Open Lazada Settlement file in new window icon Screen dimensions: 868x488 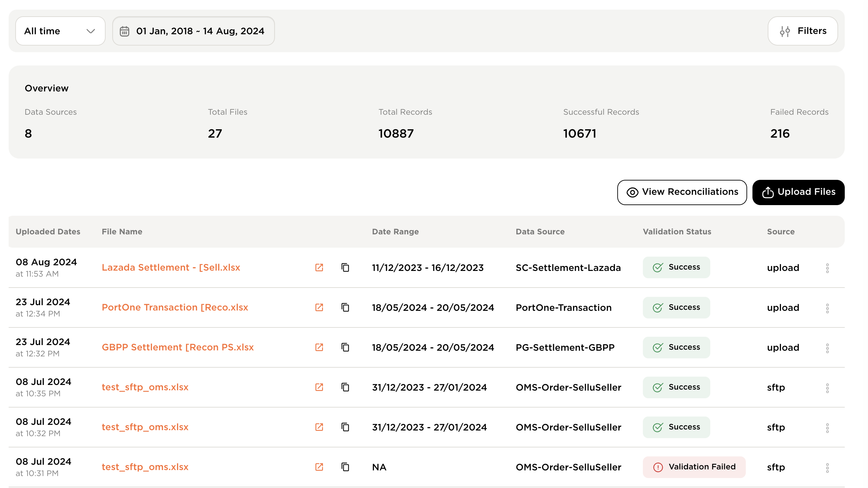(319, 268)
